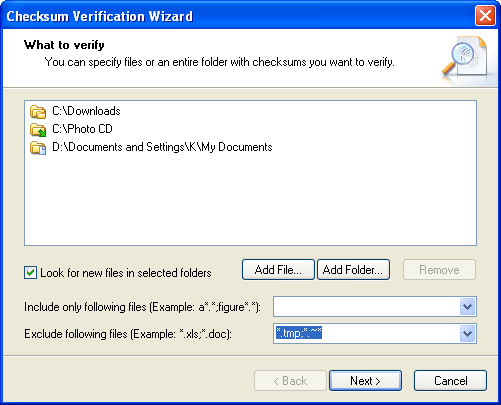The width and height of the screenshot is (501, 405).
Task: Go forward with the Next button
Action: (365, 381)
